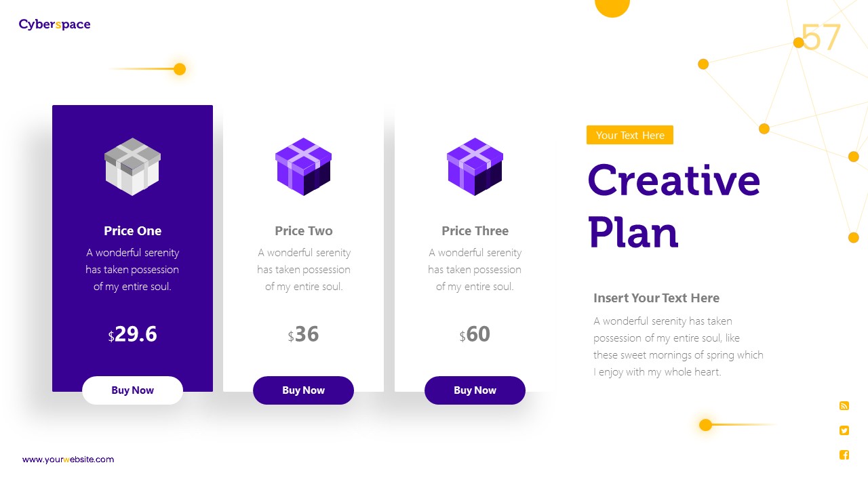The width and height of the screenshot is (868, 488).
Task: Select the $36 price amount
Action: point(304,334)
